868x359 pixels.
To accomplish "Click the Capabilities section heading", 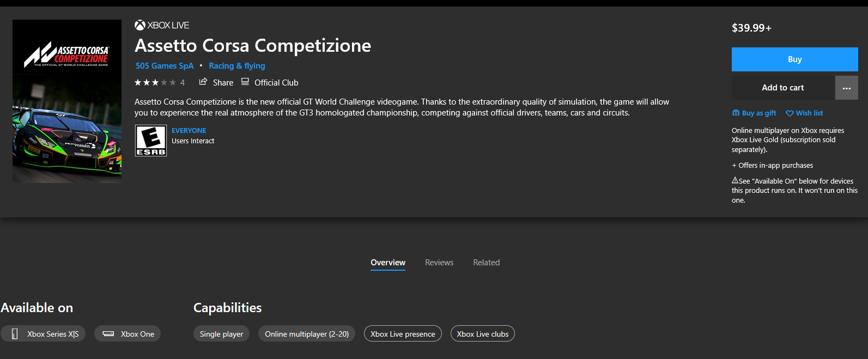I will 227,308.
